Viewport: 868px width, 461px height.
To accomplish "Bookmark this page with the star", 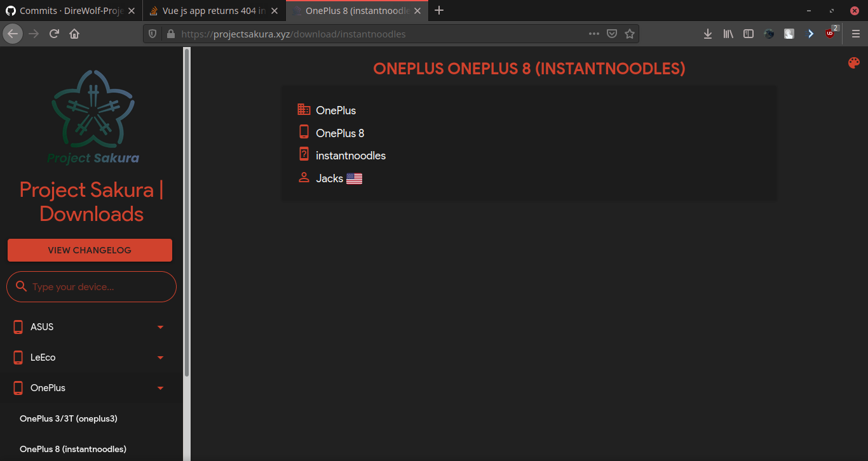I will (630, 34).
